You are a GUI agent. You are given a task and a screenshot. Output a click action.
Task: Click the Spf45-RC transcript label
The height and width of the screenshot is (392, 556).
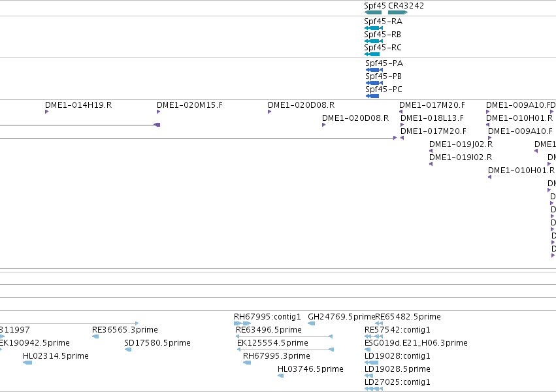tap(383, 48)
